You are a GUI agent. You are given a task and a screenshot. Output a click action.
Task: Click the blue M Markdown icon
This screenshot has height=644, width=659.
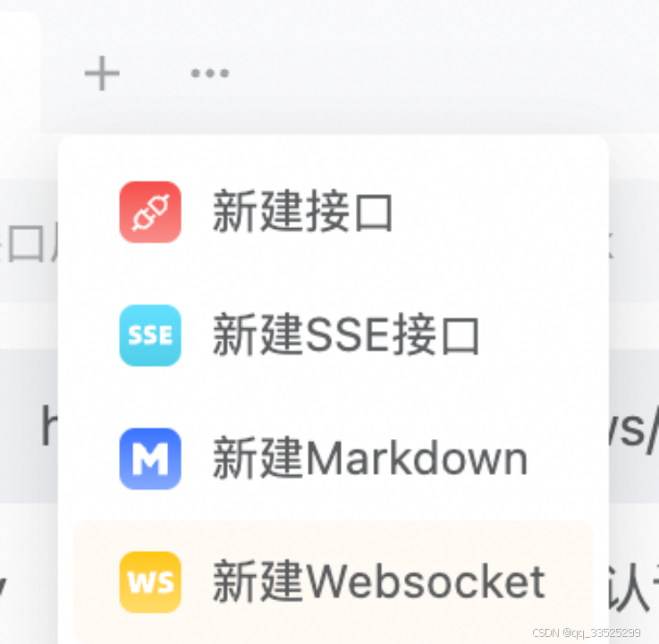pyautogui.click(x=150, y=459)
